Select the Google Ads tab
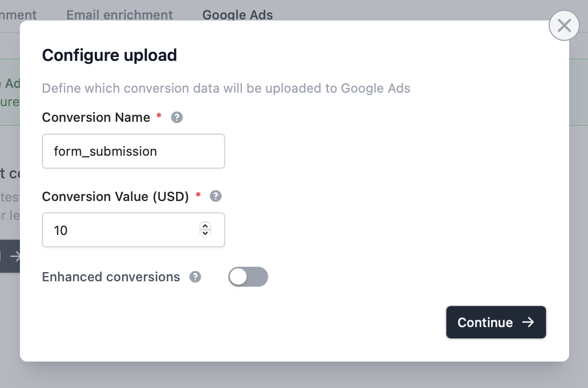588x388 pixels. [x=238, y=15]
